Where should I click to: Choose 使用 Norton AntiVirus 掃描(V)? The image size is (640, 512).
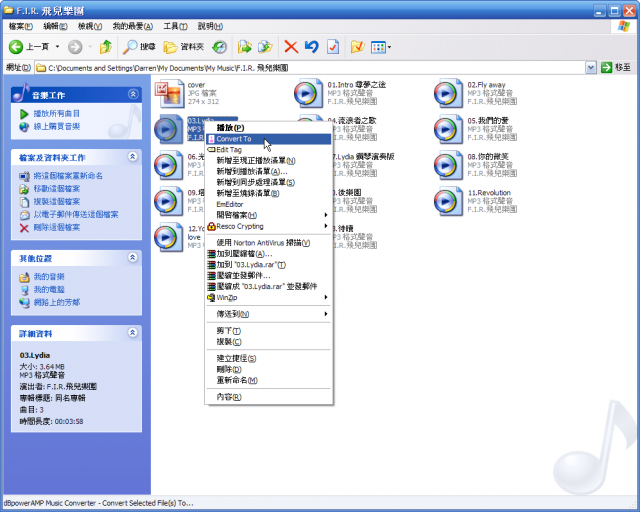click(x=269, y=243)
